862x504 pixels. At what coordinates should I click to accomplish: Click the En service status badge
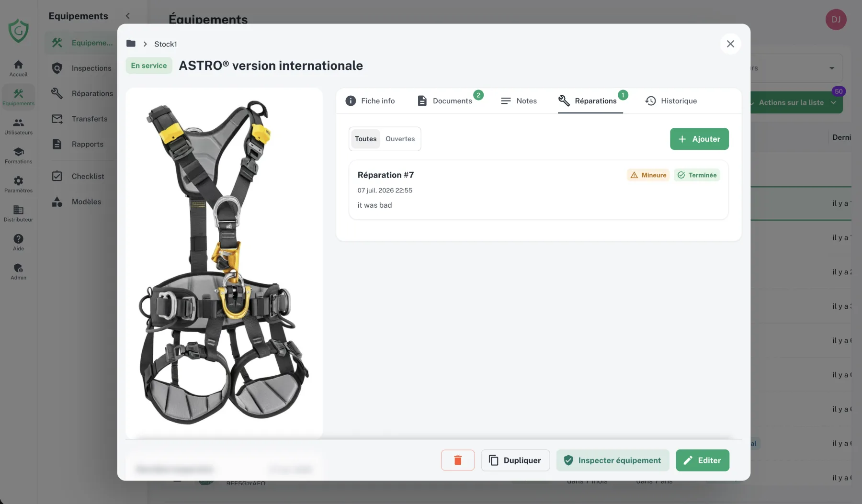(149, 66)
